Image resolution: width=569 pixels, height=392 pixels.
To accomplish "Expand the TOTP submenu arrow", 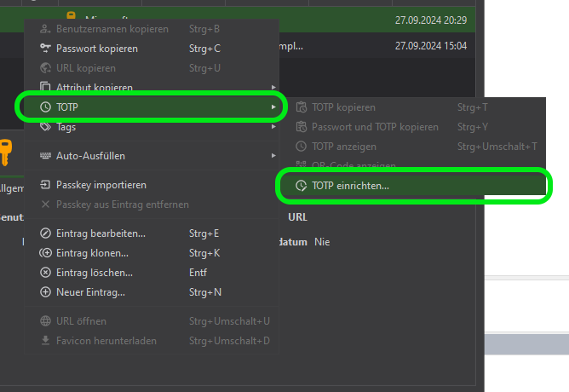I will click(273, 107).
